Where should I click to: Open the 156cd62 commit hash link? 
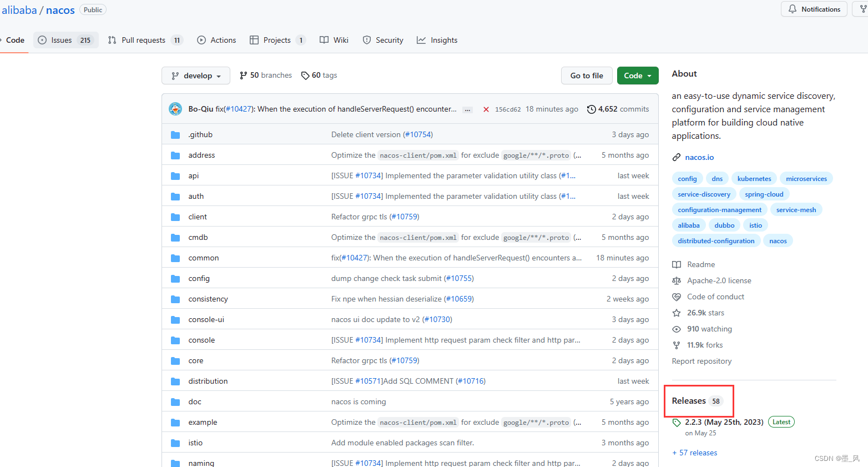point(508,109)
